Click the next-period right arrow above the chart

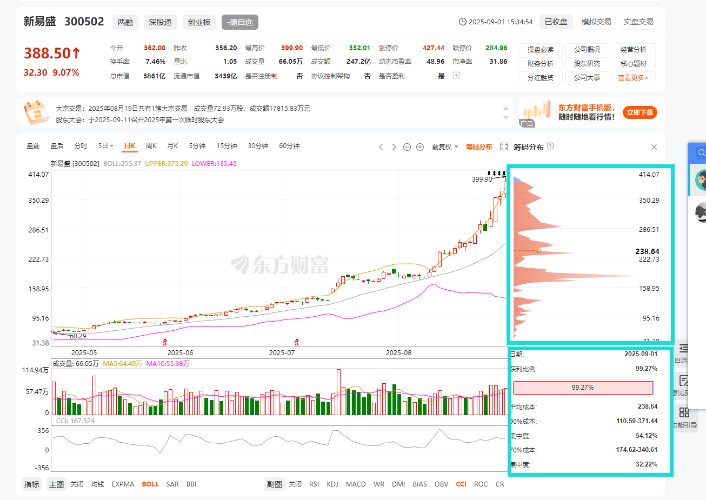tap(394, 147)
